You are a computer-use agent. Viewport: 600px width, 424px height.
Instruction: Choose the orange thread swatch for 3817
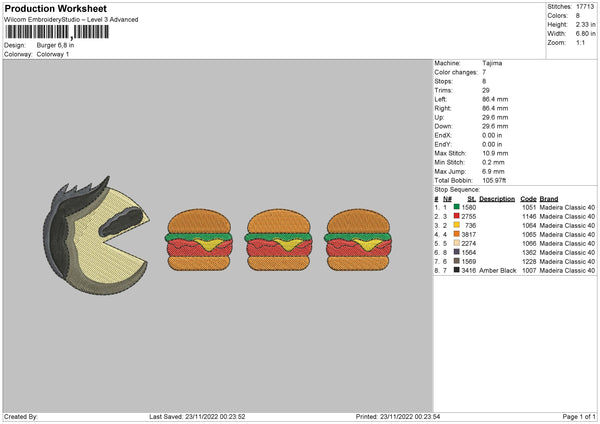point(457,234)
